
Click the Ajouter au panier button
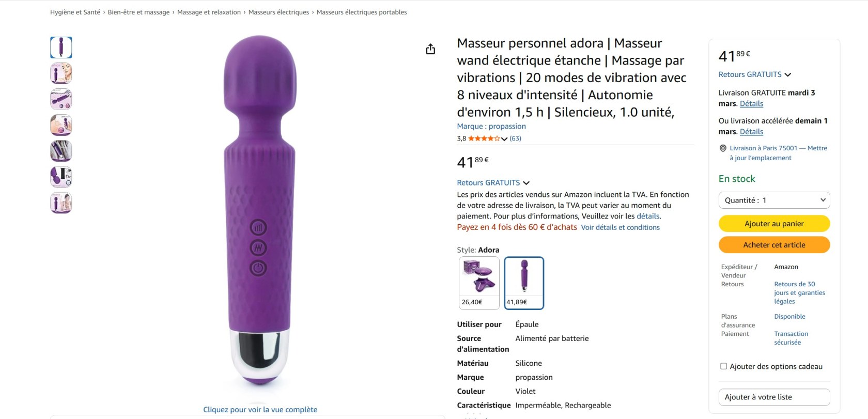click(x=774, y=224)
